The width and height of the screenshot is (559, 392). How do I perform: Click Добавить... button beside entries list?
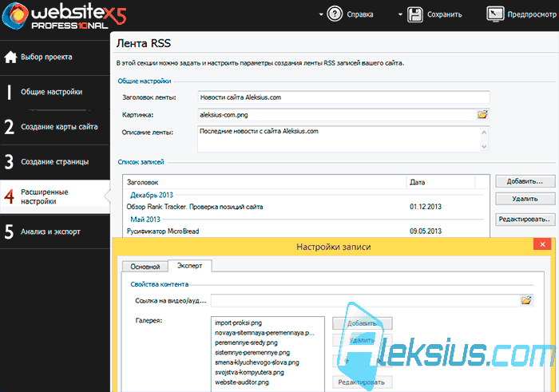[525, 181]
